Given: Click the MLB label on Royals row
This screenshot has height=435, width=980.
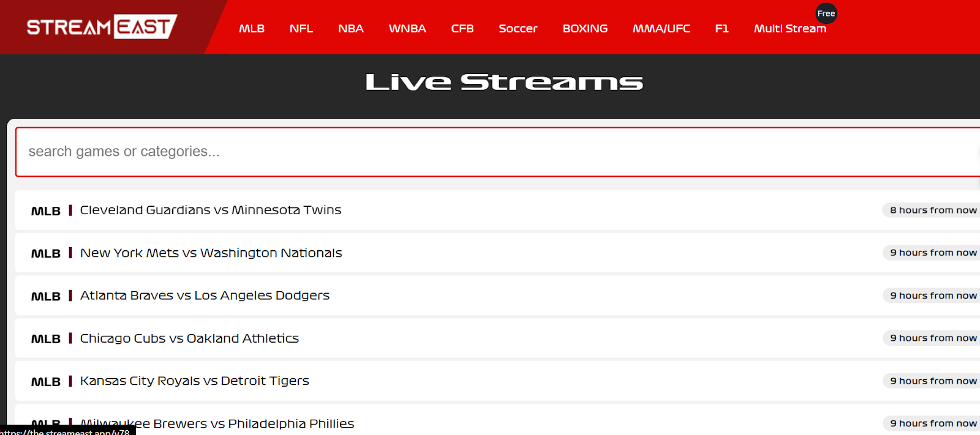Looking at the screenshot, I should tap(46, 382).
